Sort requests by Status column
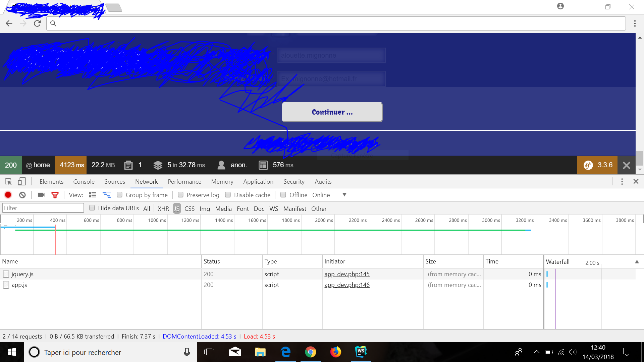 (231, 261)
